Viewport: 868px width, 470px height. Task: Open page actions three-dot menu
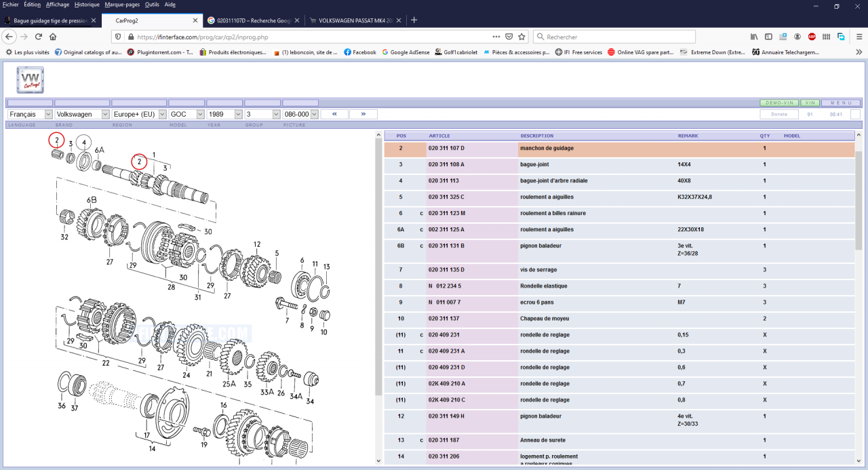496,37
